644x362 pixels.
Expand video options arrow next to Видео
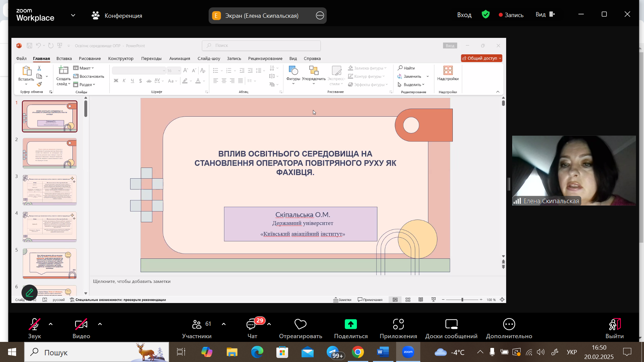tap(100, 324)
